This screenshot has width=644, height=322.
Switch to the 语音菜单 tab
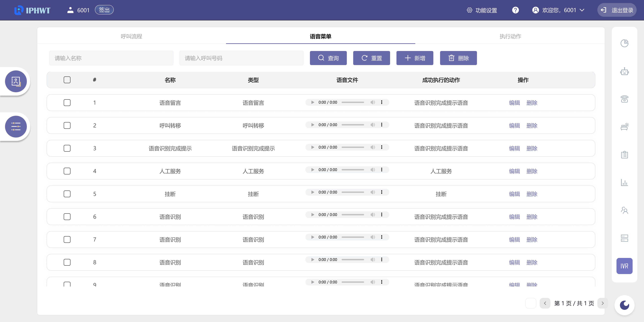click(320, 36)
